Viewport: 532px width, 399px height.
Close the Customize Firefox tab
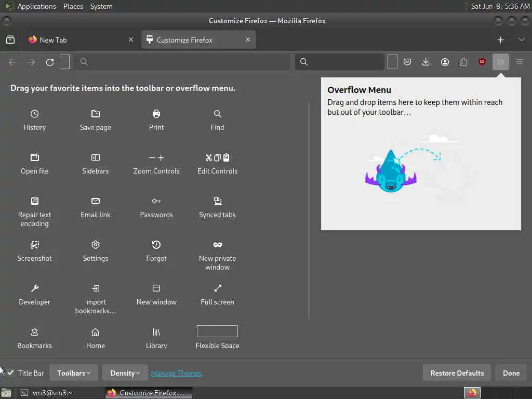click(x=248, y=39)
